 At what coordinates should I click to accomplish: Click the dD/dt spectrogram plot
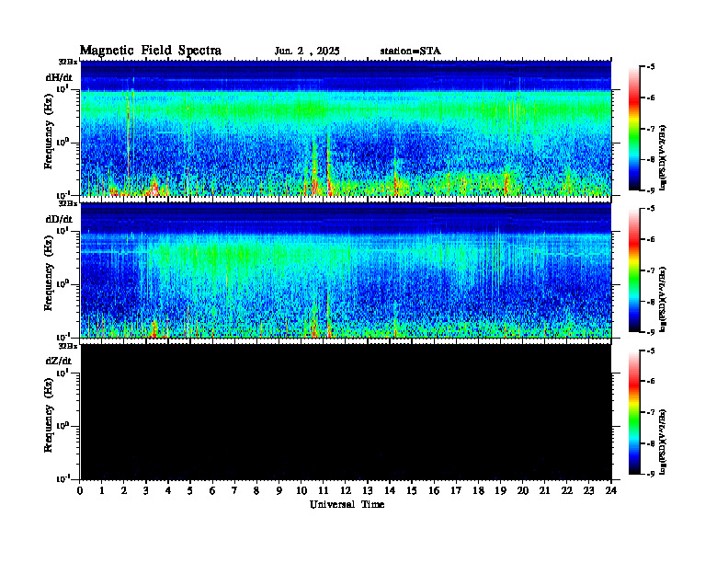click(x=346, y=270)
